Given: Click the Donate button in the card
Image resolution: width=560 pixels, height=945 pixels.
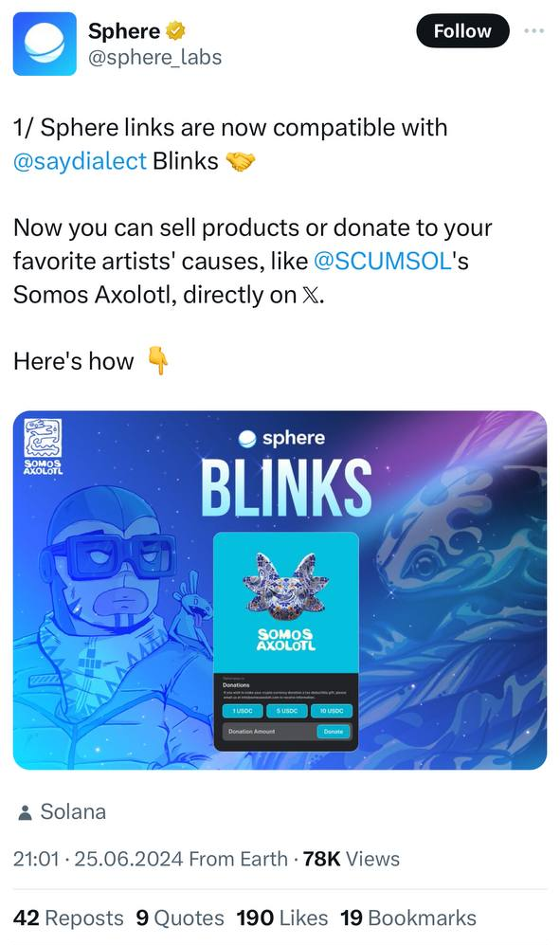Looking at the screenshot, I should click(334, 731).
